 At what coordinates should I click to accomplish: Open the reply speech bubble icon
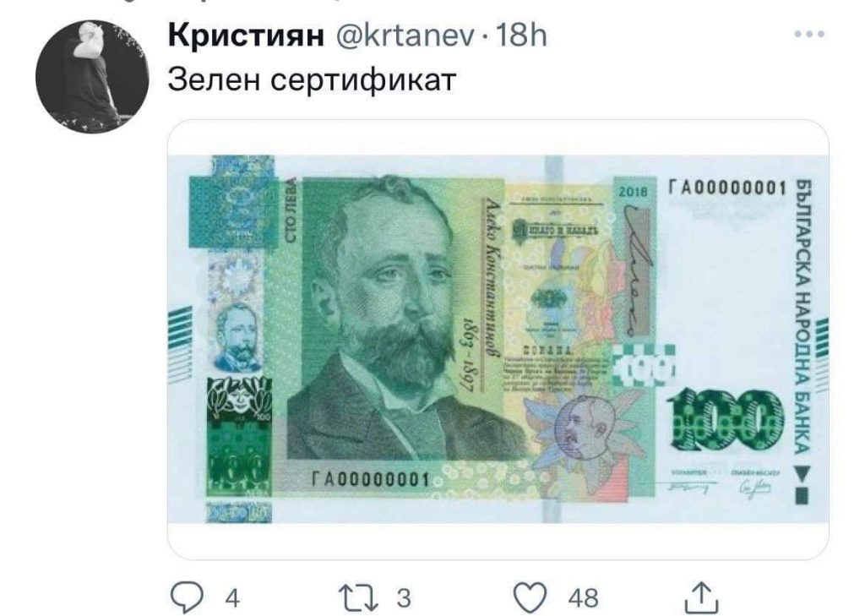click(188, 597)
